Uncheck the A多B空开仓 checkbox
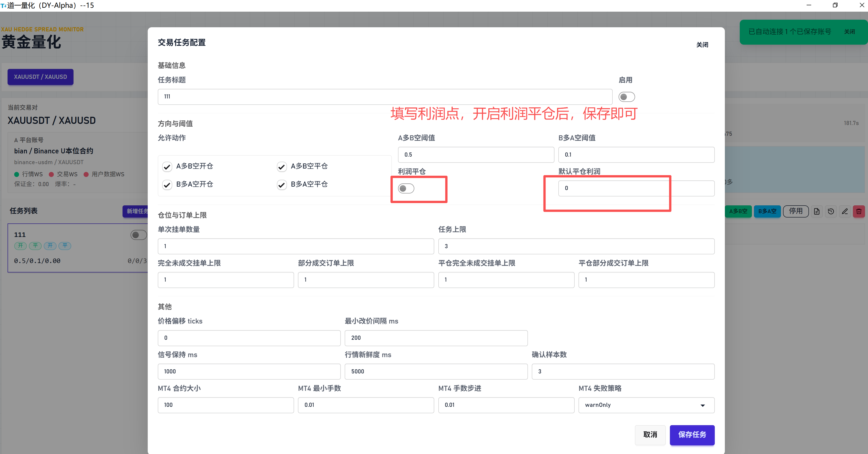The width and height of the screenshot is (868, 454). coord(167,166)
